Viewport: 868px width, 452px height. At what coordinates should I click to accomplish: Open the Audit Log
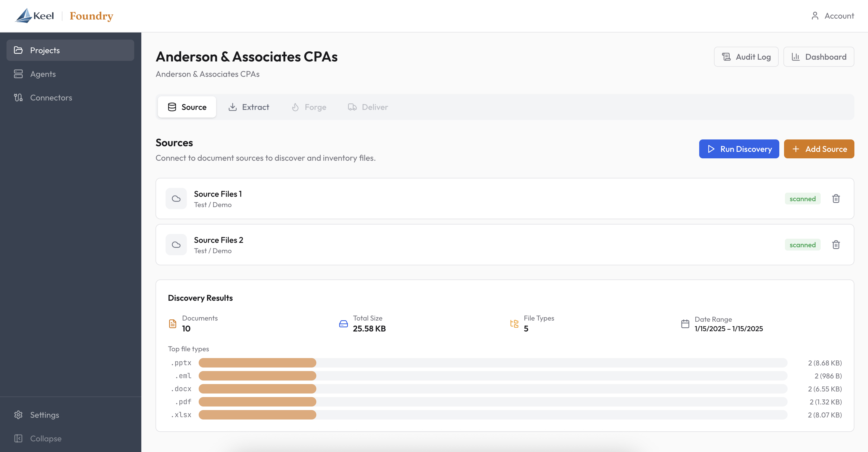click(x=746, y=57)
